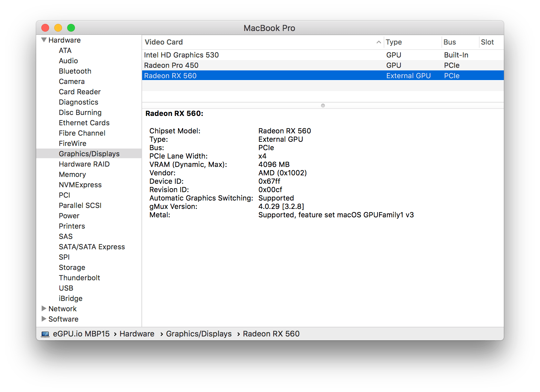This screenshot has height=392, width=540.
Task: Show Memory information
Action: point(72,174)
